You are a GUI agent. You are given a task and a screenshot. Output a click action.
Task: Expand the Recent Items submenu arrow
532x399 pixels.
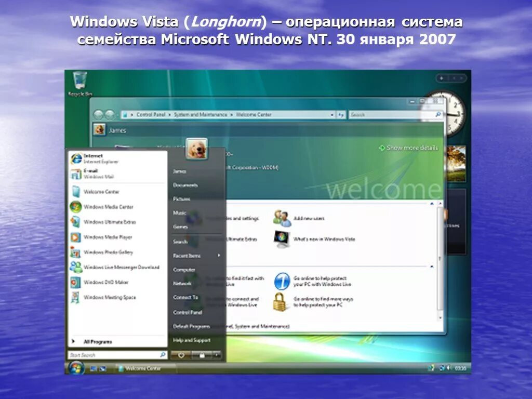219,256
